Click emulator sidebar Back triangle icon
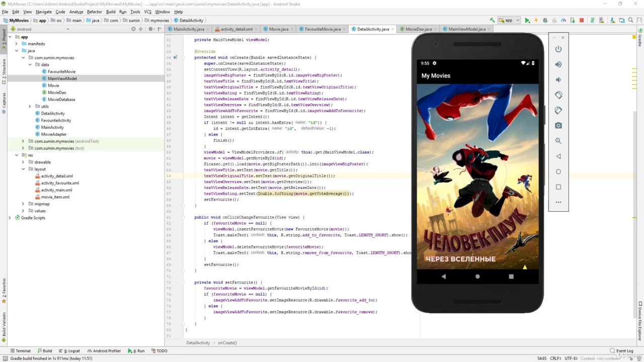This screenshot has width=644, height=362. pyautogui.click(x=558, y=156)
